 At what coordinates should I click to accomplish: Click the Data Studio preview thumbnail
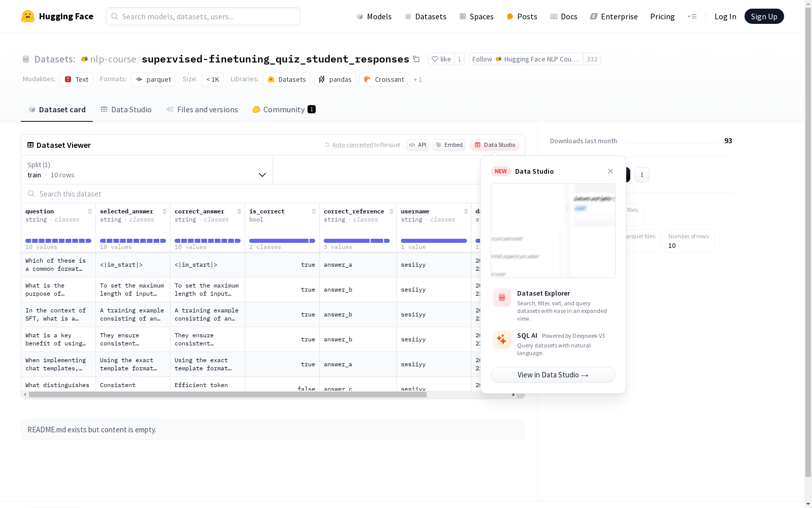point(553,231)
